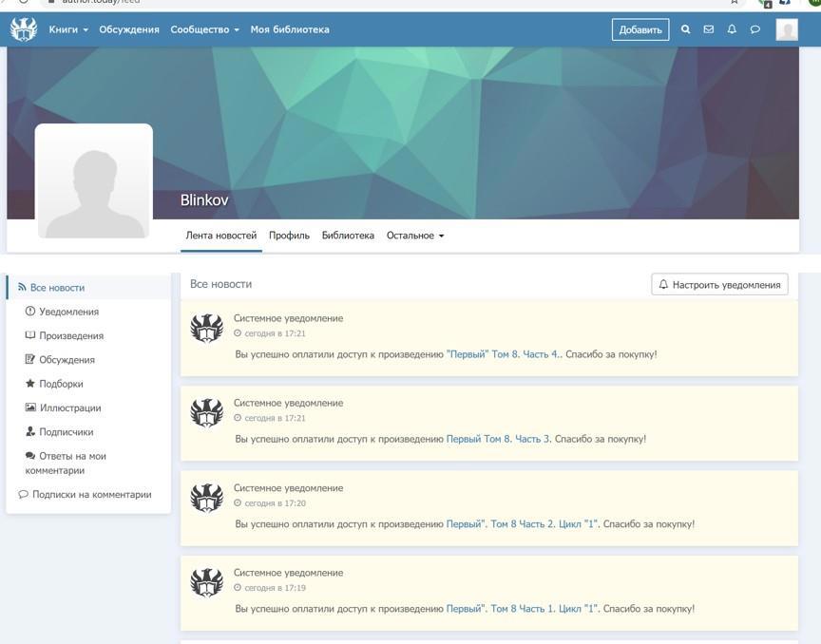Switch to the Профиль tab

tap(289, 236)
